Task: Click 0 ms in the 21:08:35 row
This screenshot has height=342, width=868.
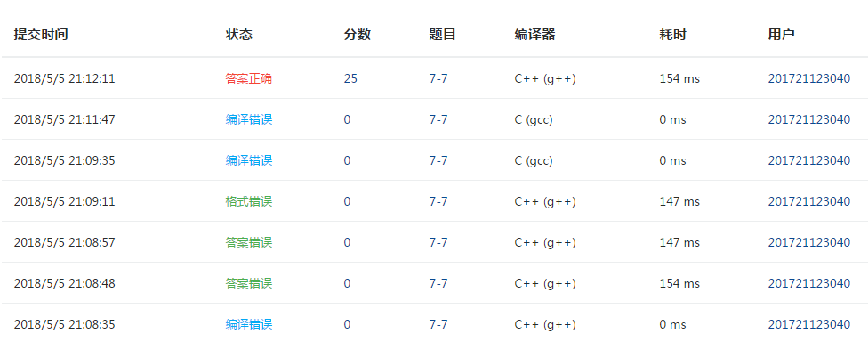Action: (x=672, y=325)
